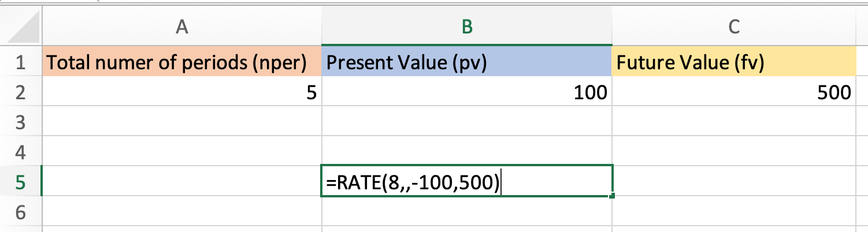This screenshot has width=868, height=232.
Task: Select the cell containing value 500
Action: (734, 92)
